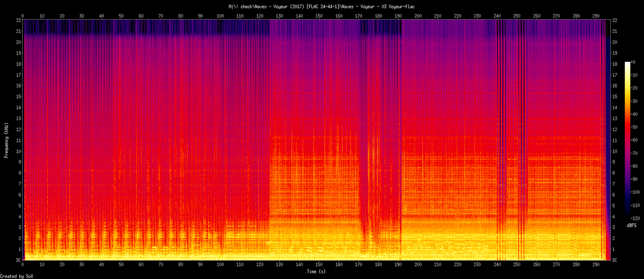Image resolution: width=644 pixels, height=279 pixels.
Task: Click '11' on the left frequency axis
Action: (18, 140)
